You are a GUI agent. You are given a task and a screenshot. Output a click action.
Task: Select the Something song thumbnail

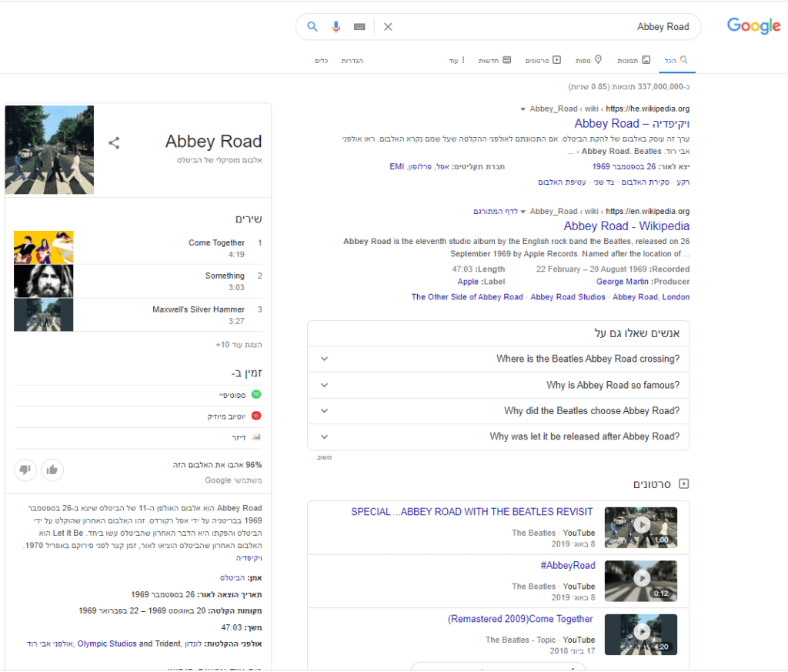(44, 281)
